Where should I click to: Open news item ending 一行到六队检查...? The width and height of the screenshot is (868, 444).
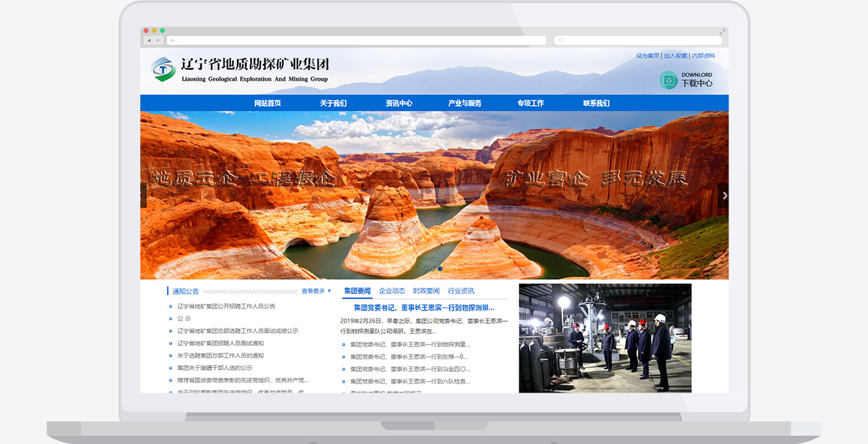click(x=411, y=381)
